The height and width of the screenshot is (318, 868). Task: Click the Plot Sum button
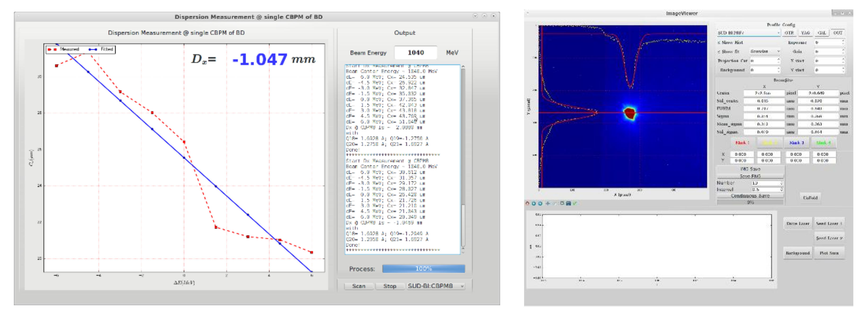(x=829, y=253)
